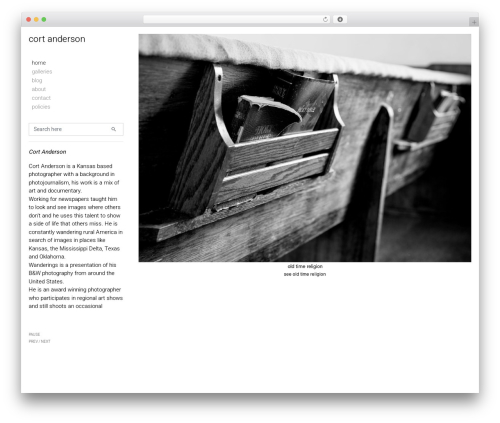
Task: Open a new browser tab with plus
Action: (474, 22)
